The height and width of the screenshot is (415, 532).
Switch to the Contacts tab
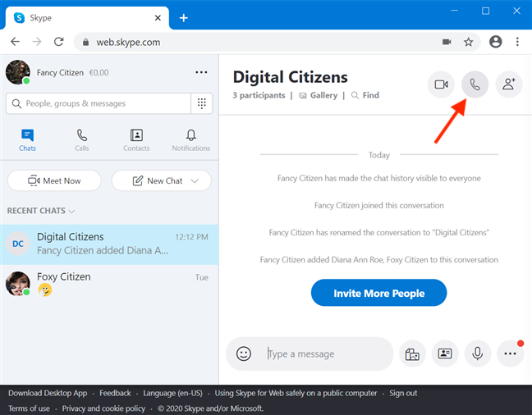tap(136, 140)
